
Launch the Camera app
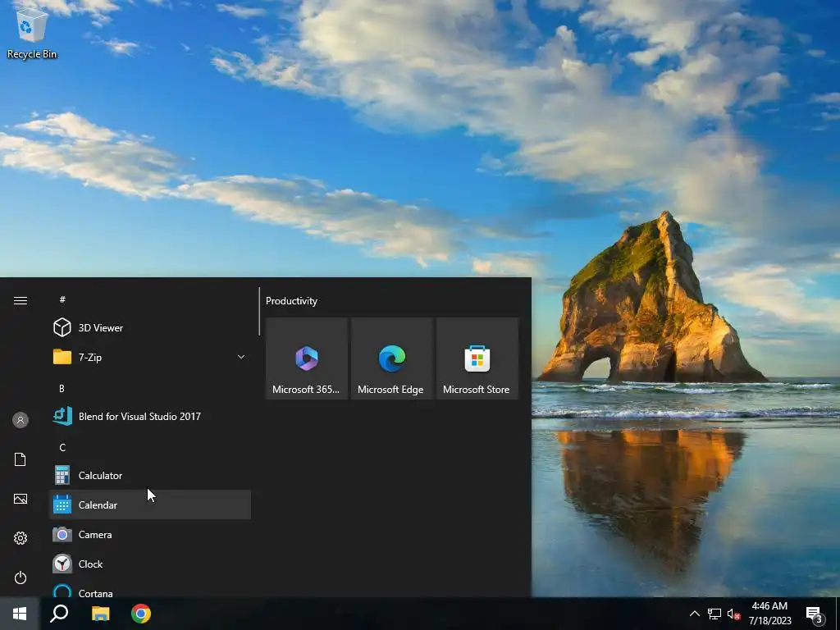coord(150,534)
